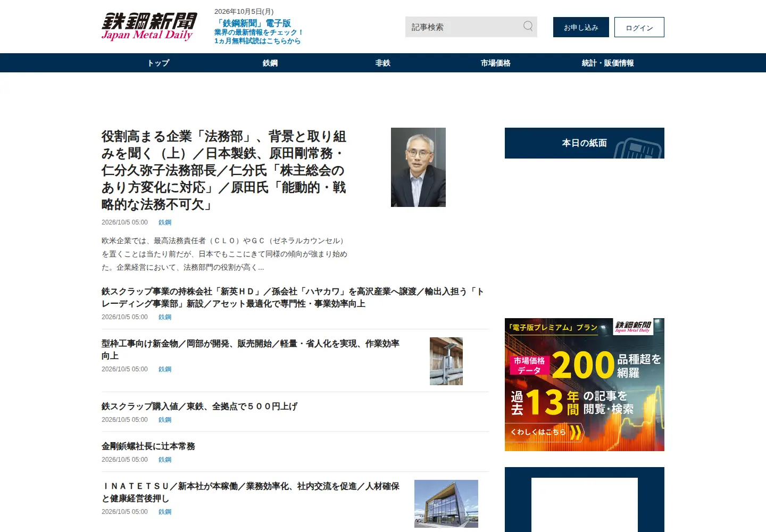
Task: Click the 鉄鋼 tag under the top headline
Action: 165,222
